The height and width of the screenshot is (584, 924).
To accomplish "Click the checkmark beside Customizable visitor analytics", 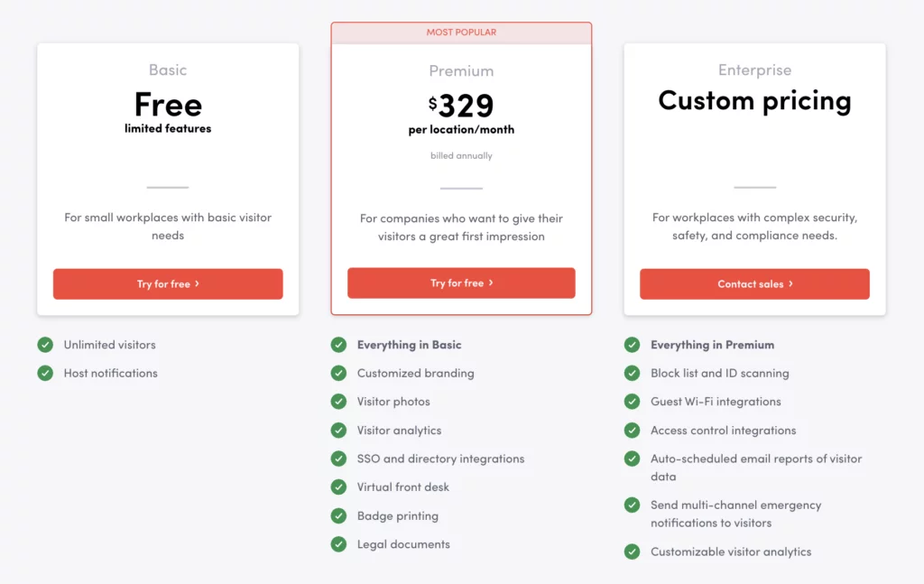I will [x=632, y=552].
